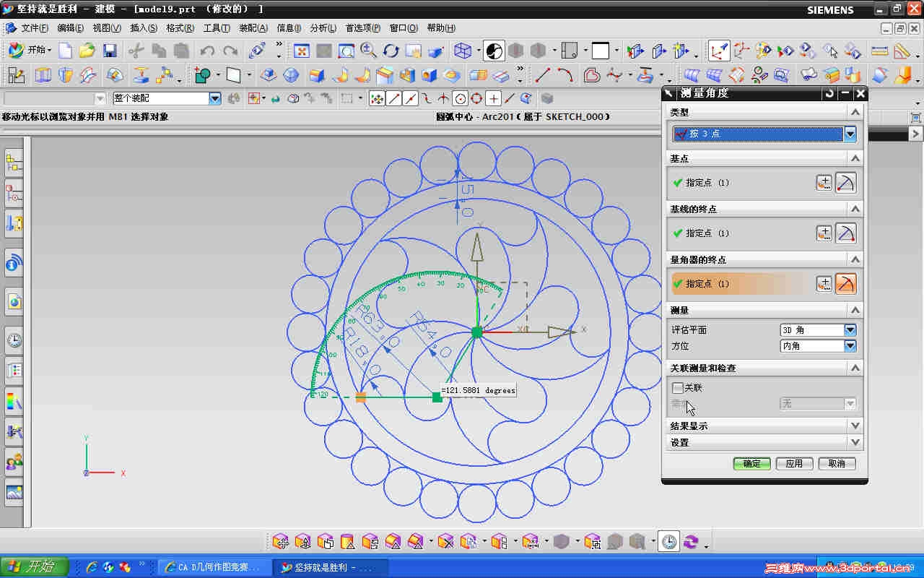The width and height of the screenshot is (924, 578).
Task: Expand the 结果显示 section
Action: click(x=855, y=426)
